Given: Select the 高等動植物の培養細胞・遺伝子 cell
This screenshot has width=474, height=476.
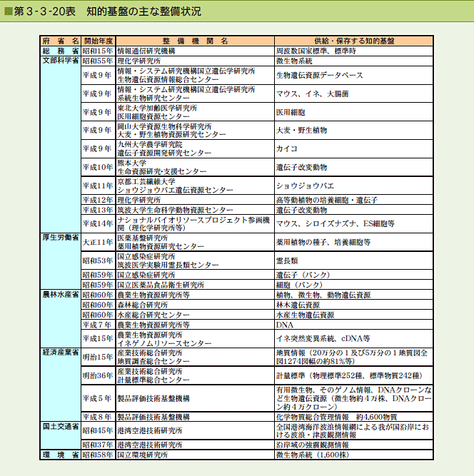Looking at the screenshot, I should (x=354, y=200).
